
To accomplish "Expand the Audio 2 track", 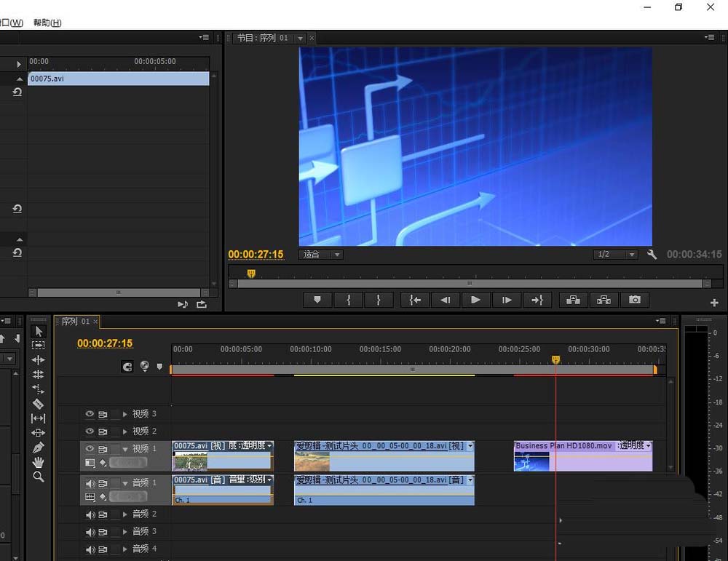I will tap(125, 514).
